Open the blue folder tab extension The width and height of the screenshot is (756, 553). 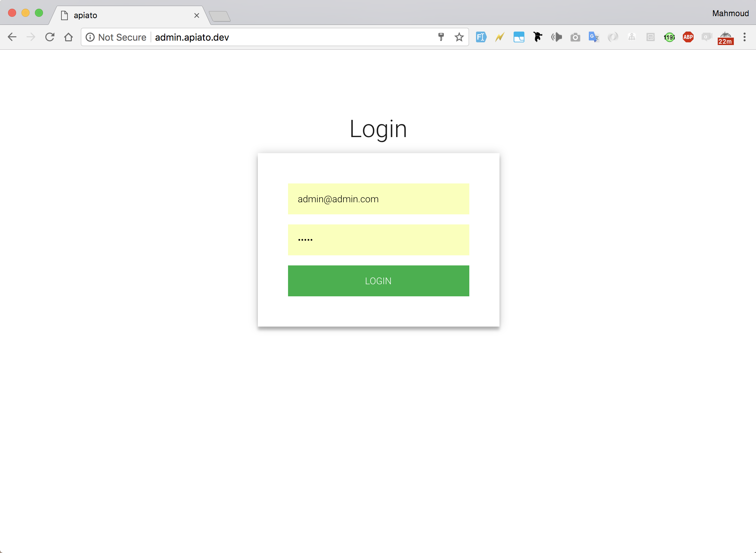click(x=519, y=37)
